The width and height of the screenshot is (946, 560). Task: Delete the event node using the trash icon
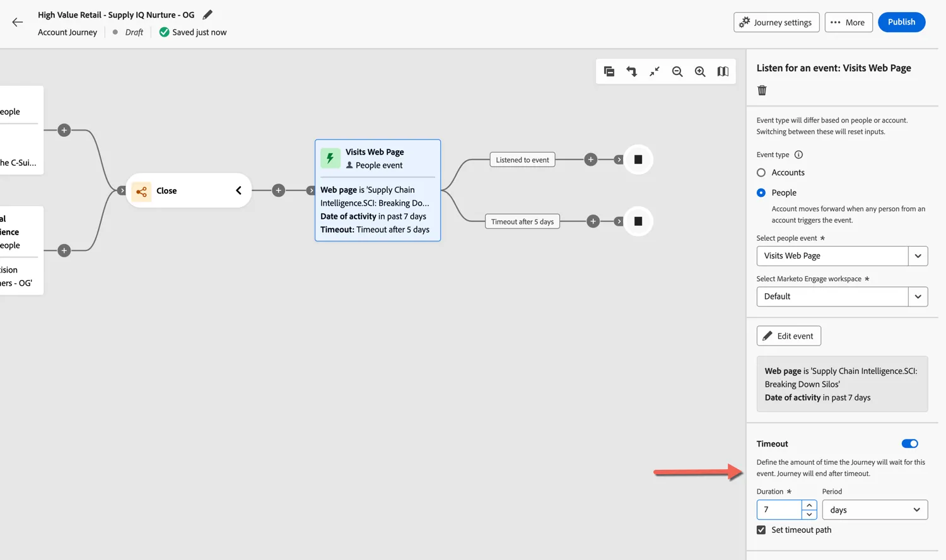(x=762, y=90)
